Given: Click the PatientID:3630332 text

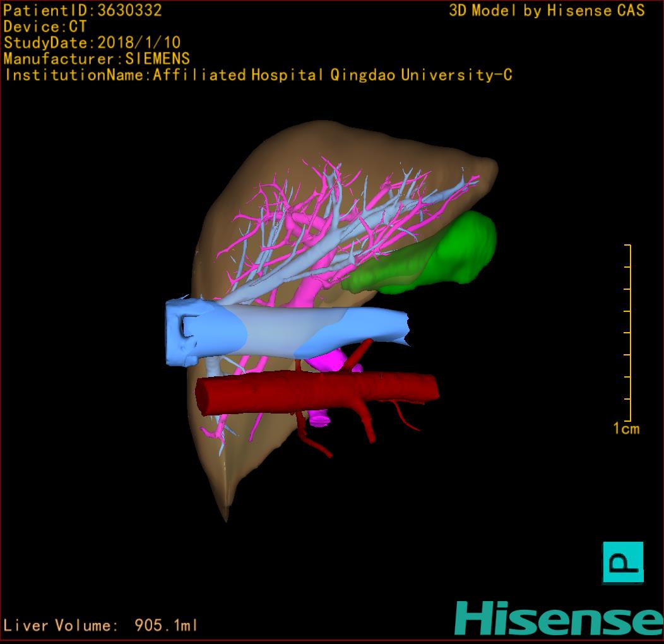Looking at the screenshot, I should pyautogui.click(x=83, y=10).
